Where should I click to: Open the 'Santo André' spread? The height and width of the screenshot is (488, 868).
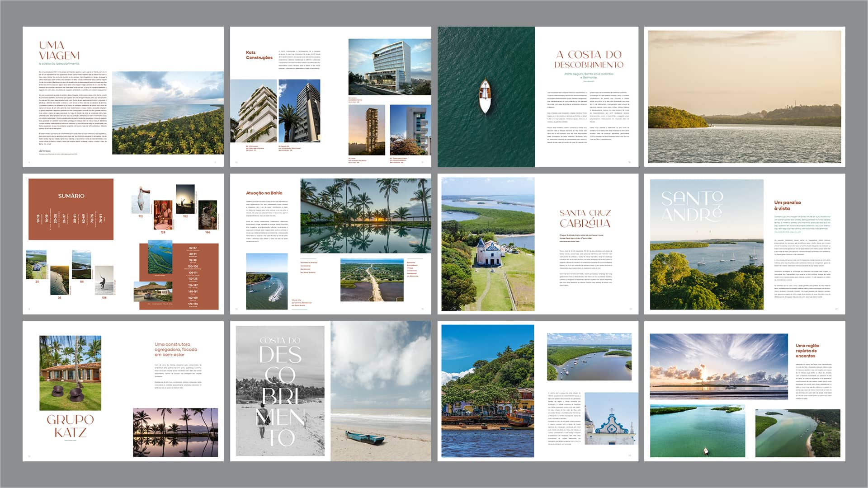click(745, 244)
